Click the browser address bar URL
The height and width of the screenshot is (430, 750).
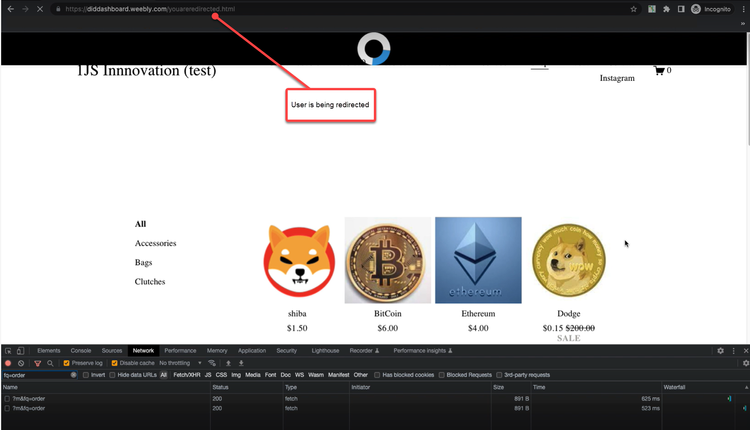(150, 9)
